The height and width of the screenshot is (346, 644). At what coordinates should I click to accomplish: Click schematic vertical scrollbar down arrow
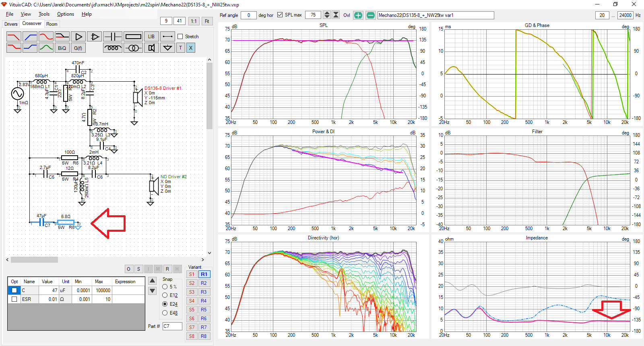209,253
